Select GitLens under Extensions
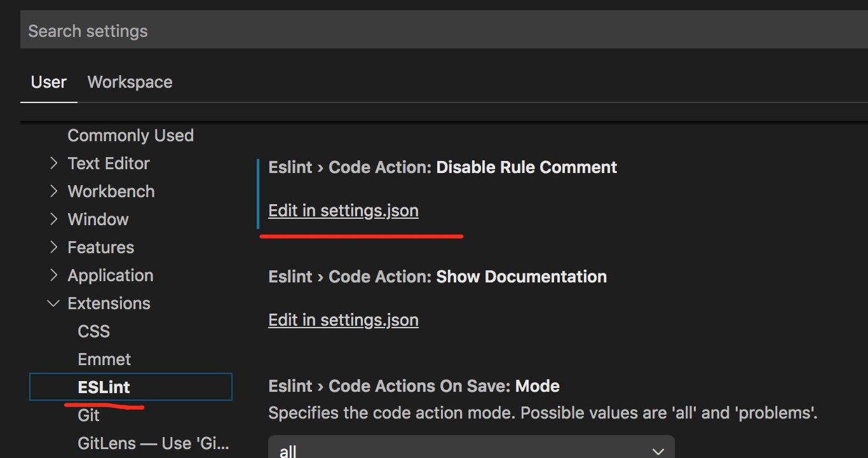This screenshot has height=458, width=868. click(153, 443)
